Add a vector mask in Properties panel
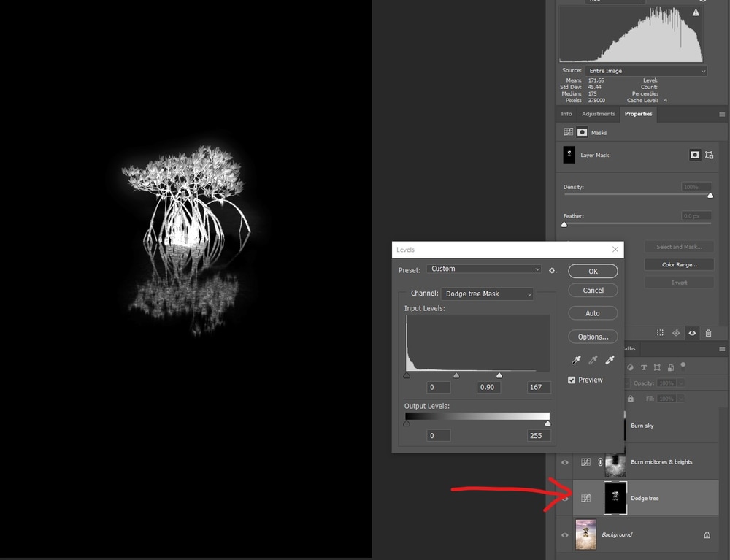The image size is (730, 560). click(x=709, y=155)
